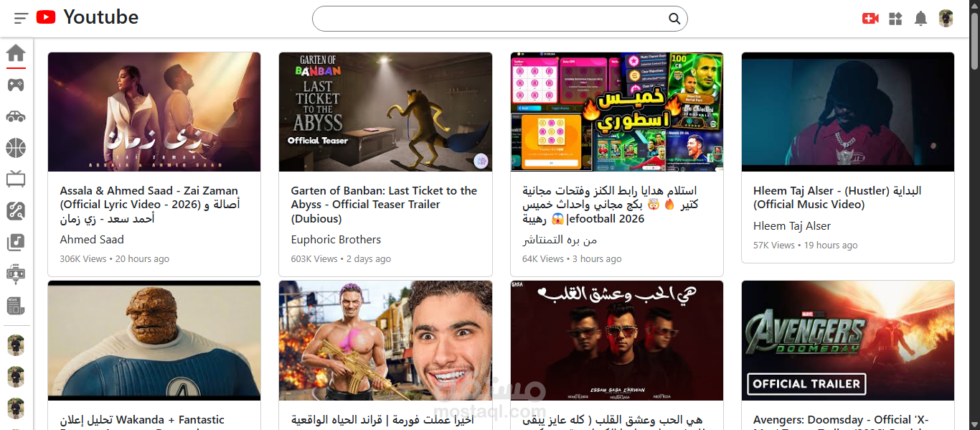Click inside the search input field
This screenshot has height=430, width=980.
tap(488, 18)
